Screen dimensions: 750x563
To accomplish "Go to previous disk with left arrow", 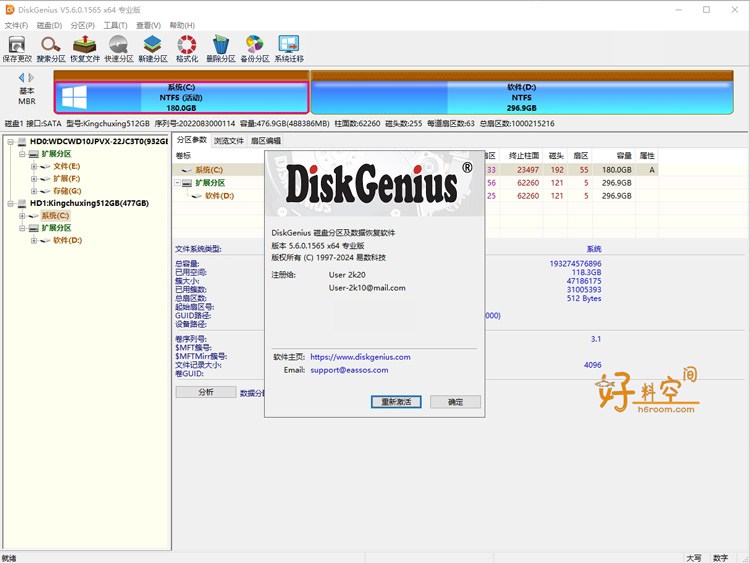I will click(x=21, y=77).
